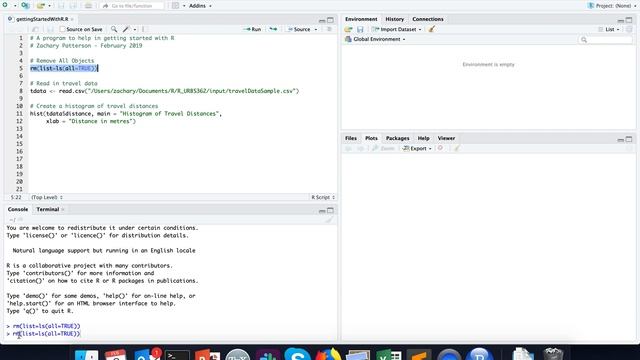
Task: Click the Open File folder icon
Action: point(41,6)
